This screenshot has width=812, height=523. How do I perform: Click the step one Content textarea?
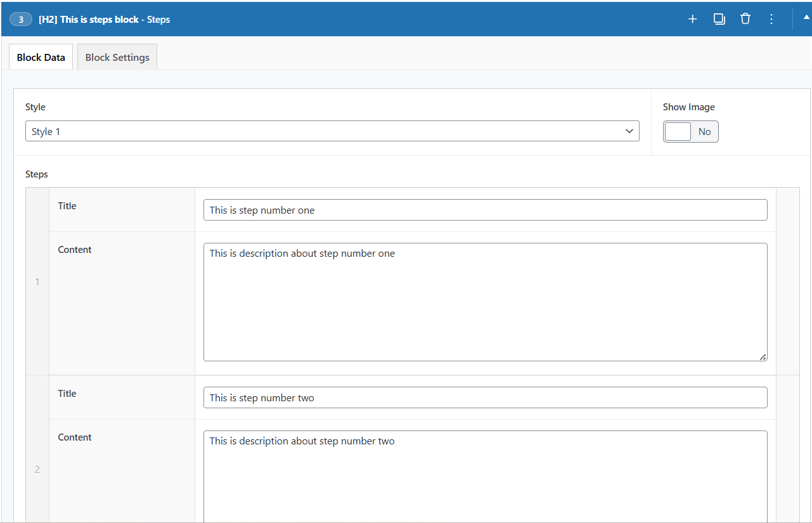[485, 302]
